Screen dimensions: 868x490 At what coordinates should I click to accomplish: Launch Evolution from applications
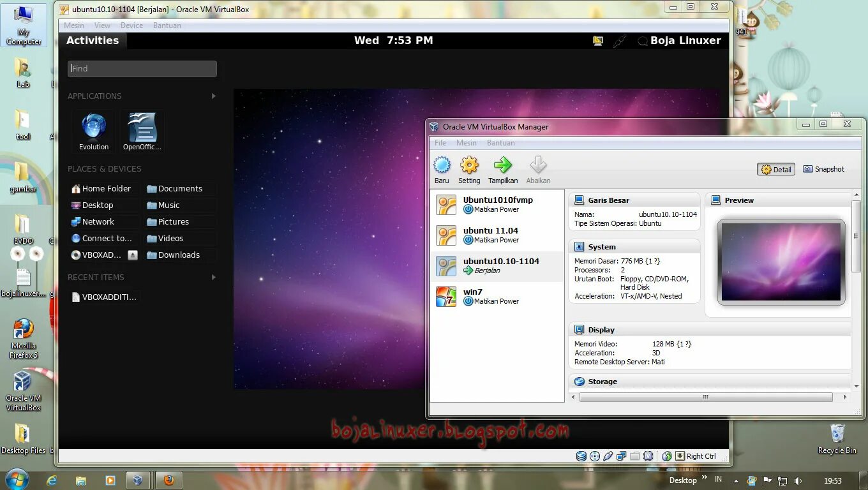(94, 132)
